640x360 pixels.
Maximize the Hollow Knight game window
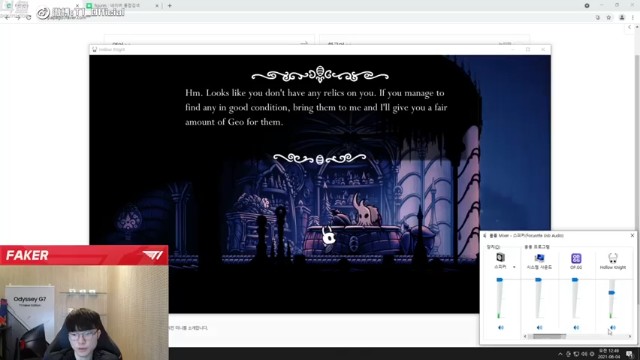(x=528, y=49)
